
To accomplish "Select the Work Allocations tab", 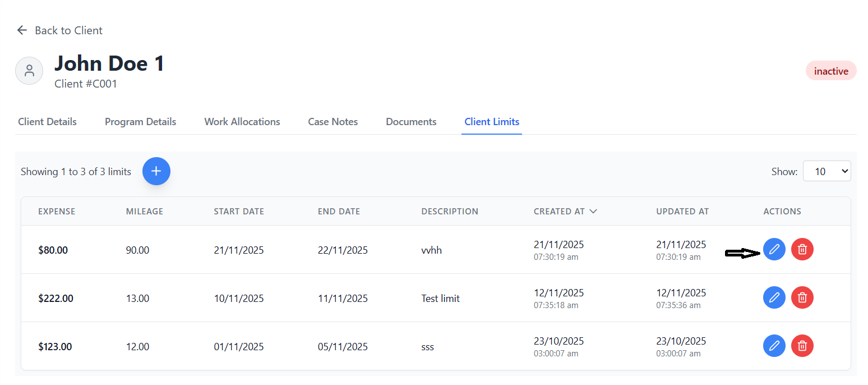I will (242, 122).
